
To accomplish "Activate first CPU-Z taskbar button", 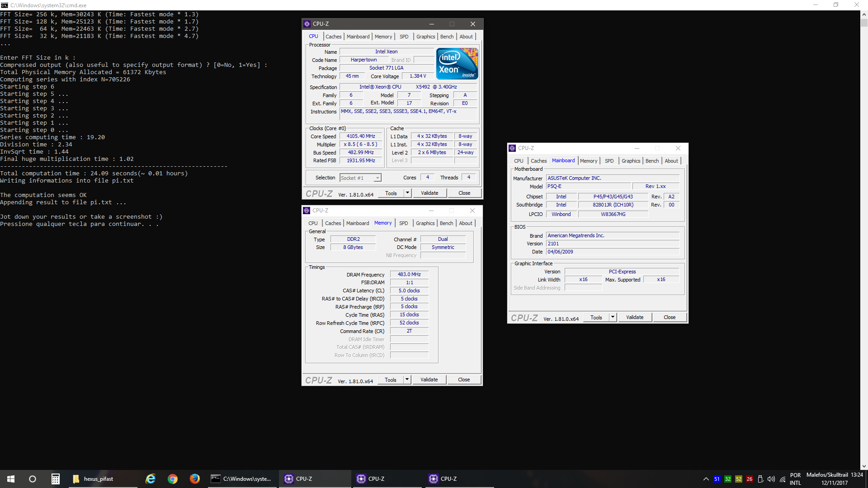I will coord(314,479).
